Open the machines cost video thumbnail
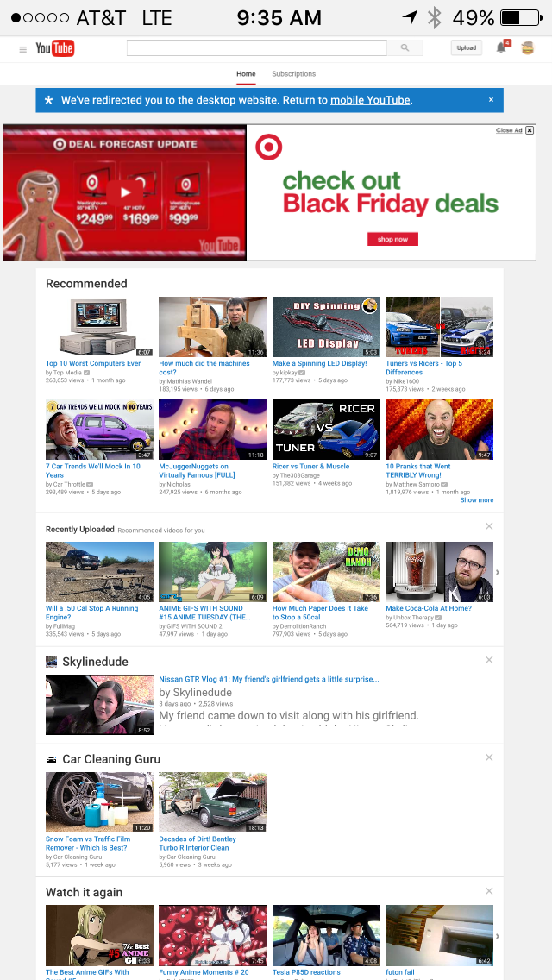552x980 pixels. [212, 326]
